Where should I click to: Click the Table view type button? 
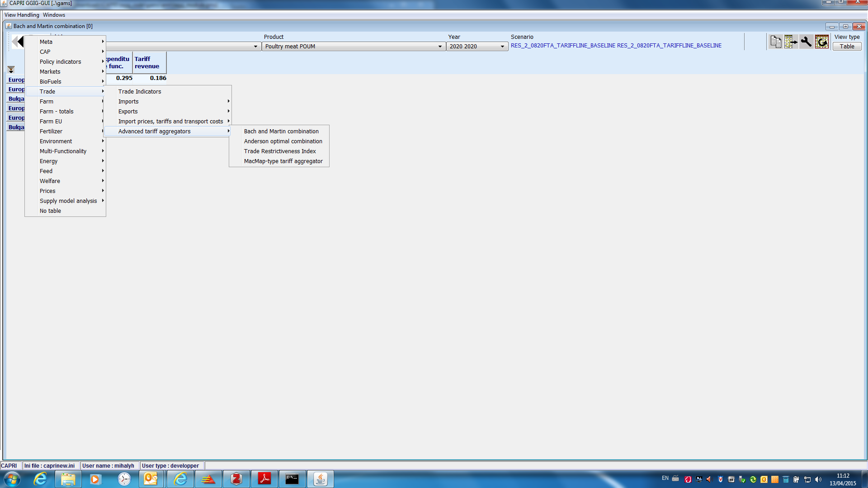click(x=847, y=47)
